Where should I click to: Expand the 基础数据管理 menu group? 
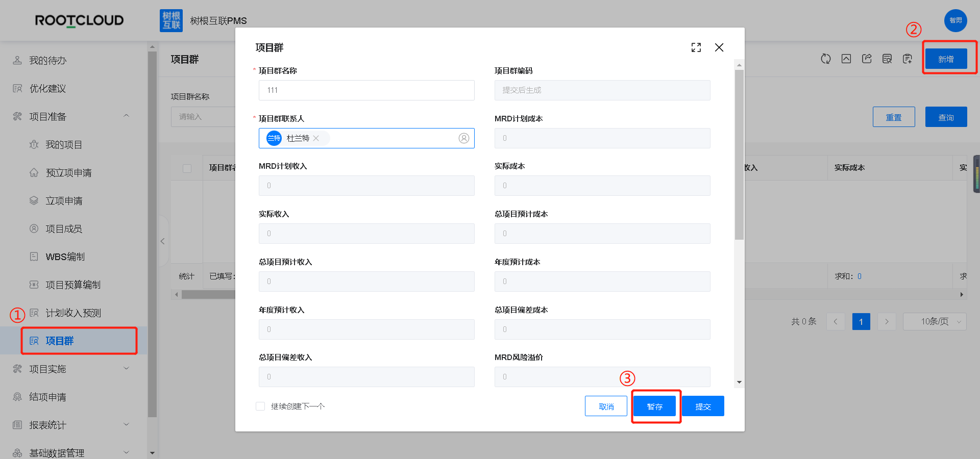tap(126, 452)
